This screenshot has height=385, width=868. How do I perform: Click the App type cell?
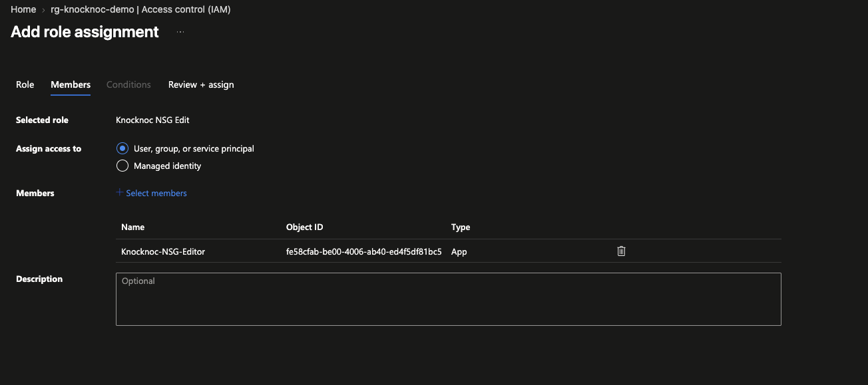click(459, 251)
